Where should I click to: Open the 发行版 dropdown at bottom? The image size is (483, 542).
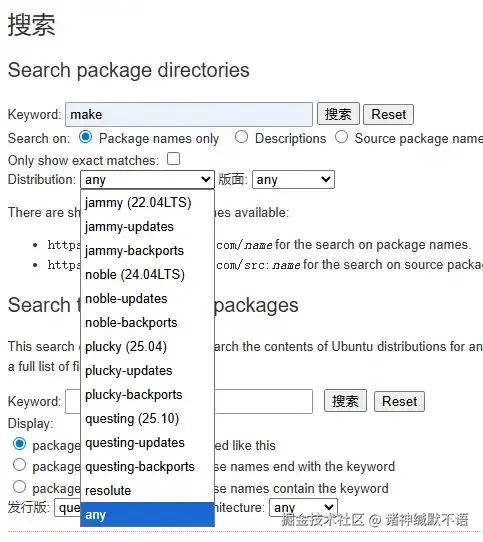[67, 507]
